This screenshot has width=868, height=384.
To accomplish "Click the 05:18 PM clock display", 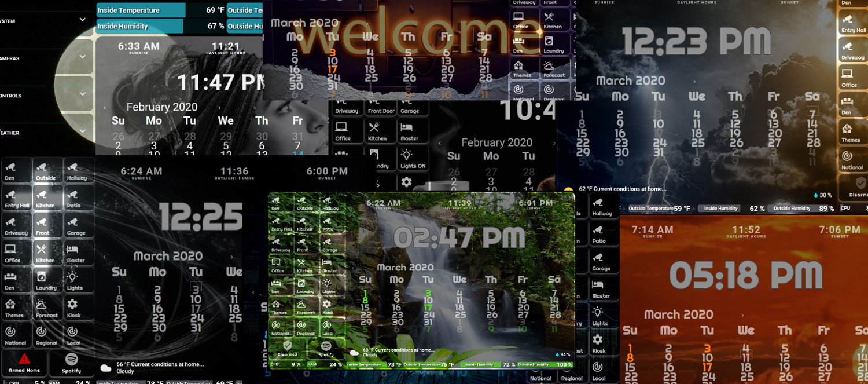I will pyautogui.click(x=746, y=276).
